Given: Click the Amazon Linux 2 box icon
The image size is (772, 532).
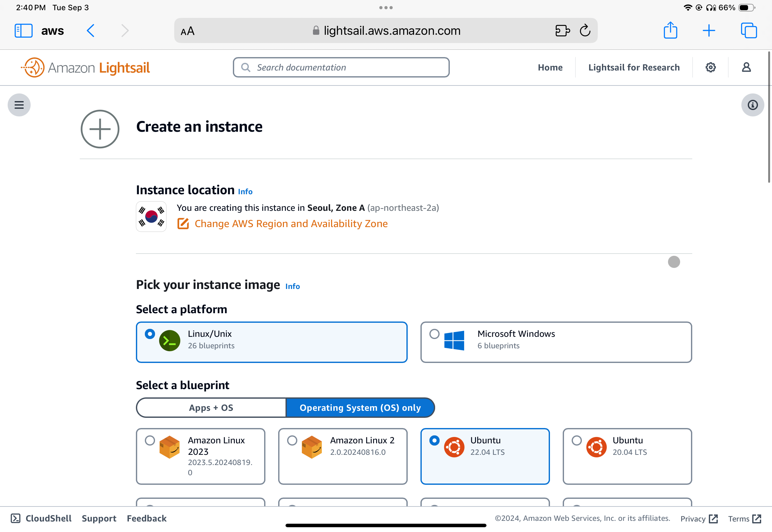Looking at the screenshot, I should click(312, 447).
